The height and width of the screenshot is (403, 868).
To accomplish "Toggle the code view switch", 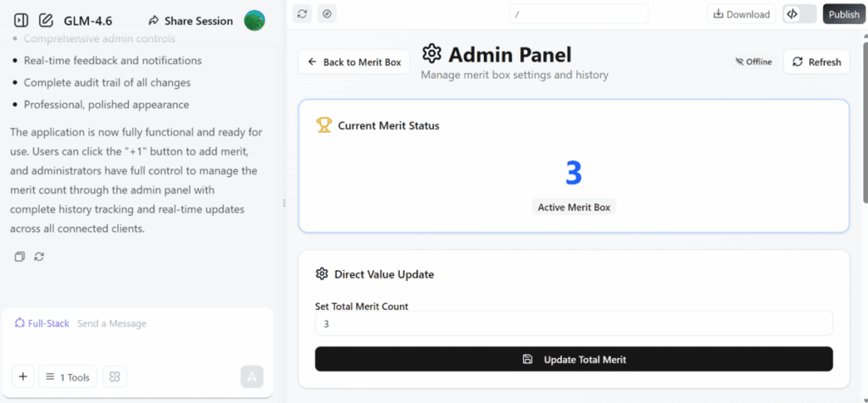I will (x=799, y=14).
